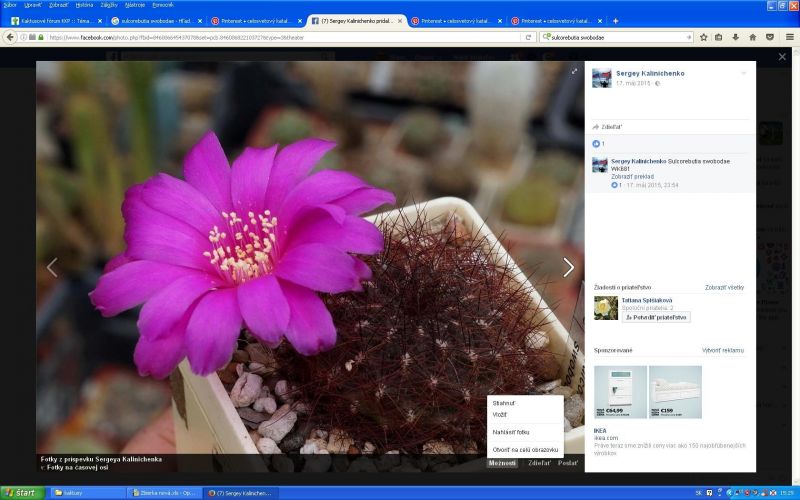Screen dimensions: 800x500
Task: Open Sergey Kalinichenko profile name link
Action: pos(650,73)
